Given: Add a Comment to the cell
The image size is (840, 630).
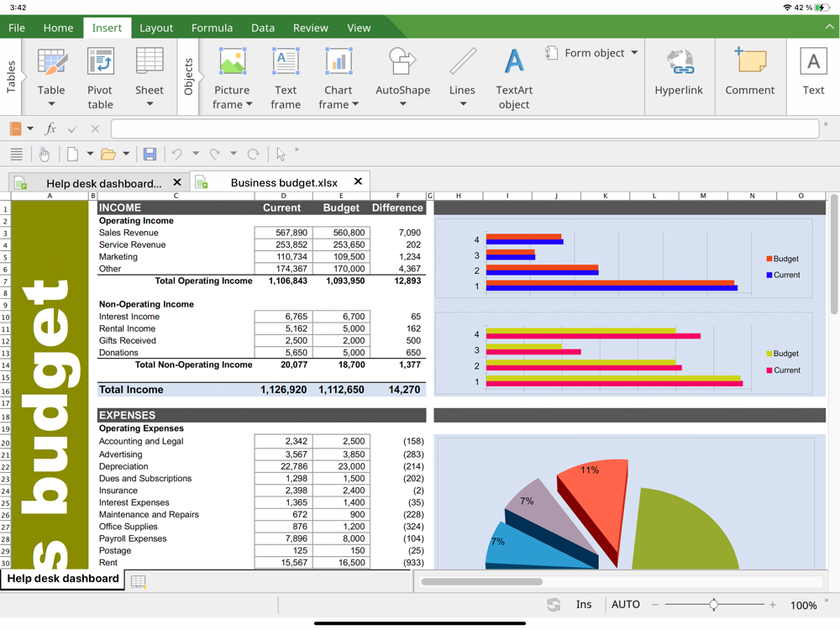Looking at the screenshot, I should tap(750, 71).
